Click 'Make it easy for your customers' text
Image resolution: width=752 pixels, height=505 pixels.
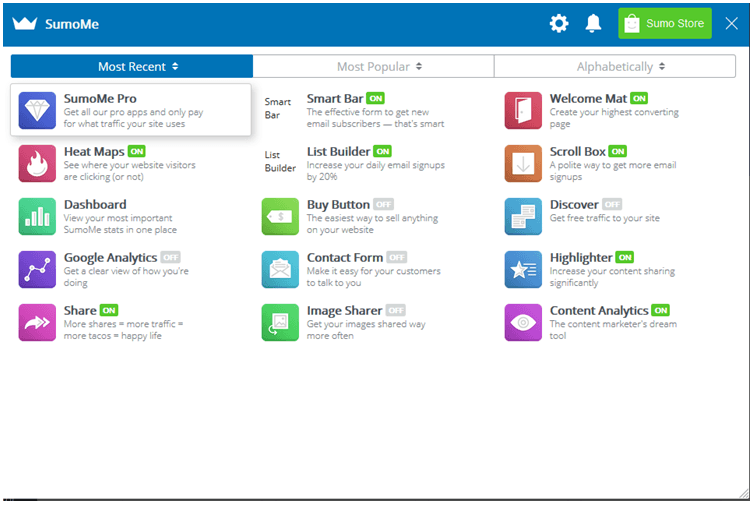point(374,271)
